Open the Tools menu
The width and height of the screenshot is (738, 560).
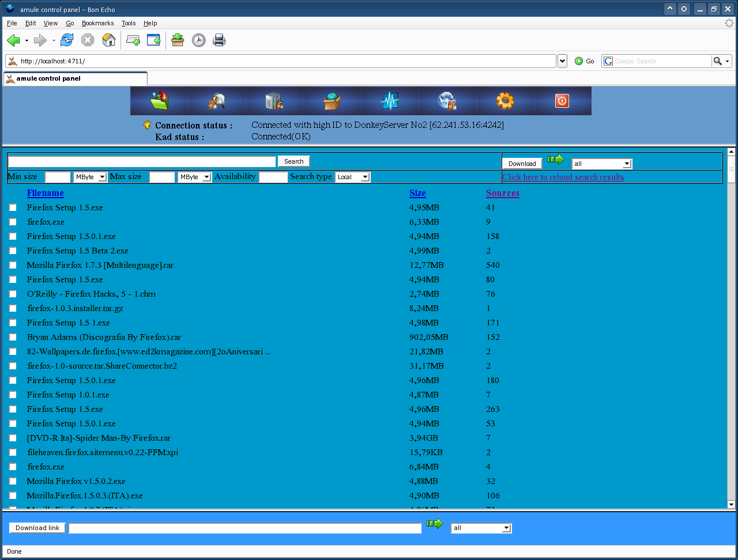click(x=129, y=23)
